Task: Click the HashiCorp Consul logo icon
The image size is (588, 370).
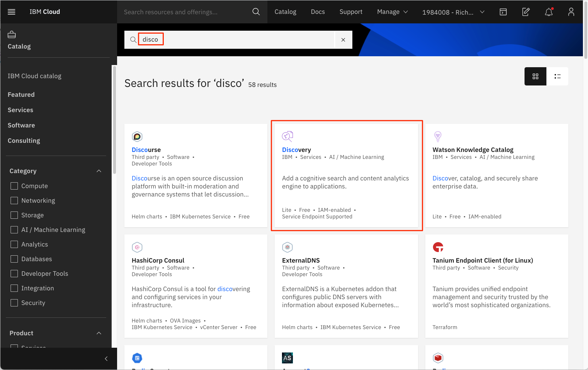Action: coord(137,247)
